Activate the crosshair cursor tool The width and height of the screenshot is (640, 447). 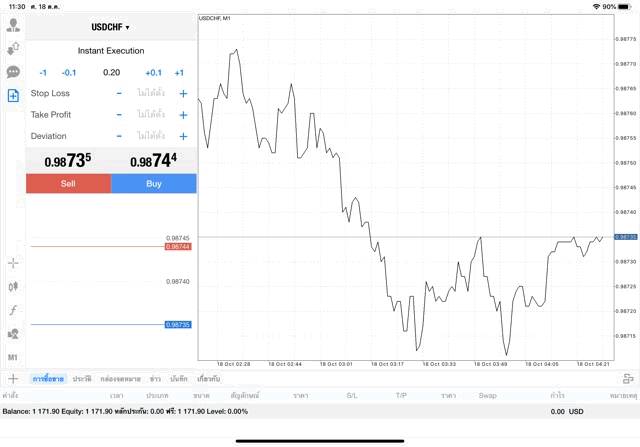13,263
